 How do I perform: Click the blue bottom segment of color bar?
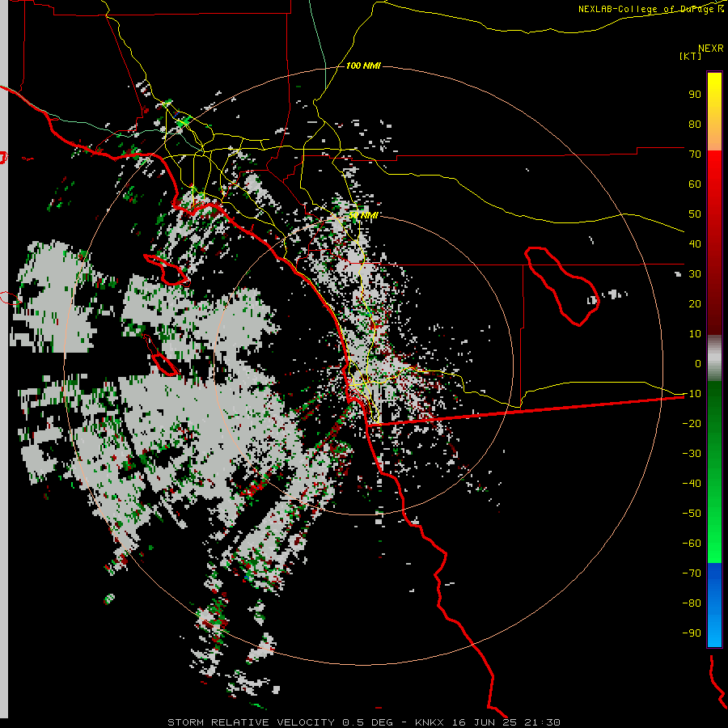714,604
